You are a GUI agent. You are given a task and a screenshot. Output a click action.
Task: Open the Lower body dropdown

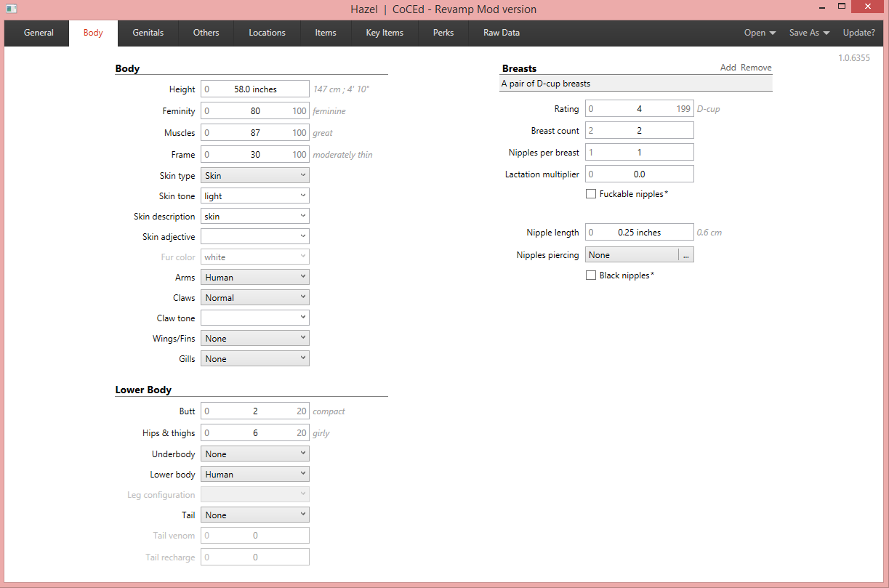[254, 474]
